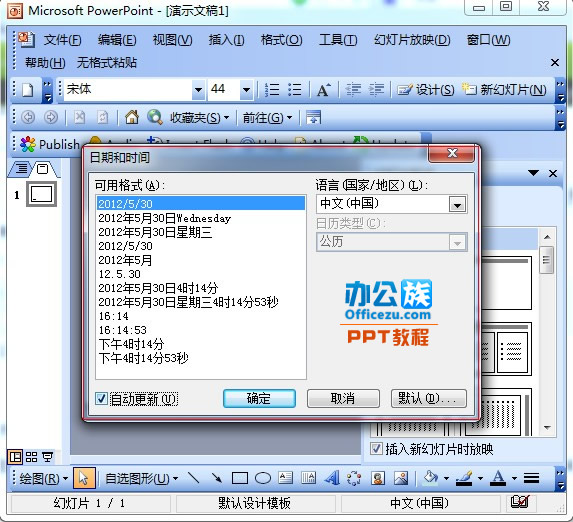Open the 编辑(E) menu
This screenshot has width=573, height=522.
[x=117, y=40]
